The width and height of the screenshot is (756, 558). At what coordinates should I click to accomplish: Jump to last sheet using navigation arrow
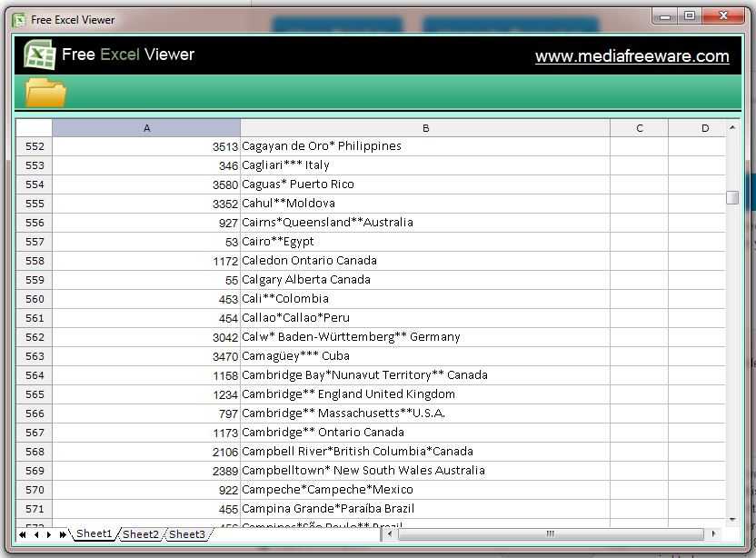pyautogui.click(x=63, y=534)
